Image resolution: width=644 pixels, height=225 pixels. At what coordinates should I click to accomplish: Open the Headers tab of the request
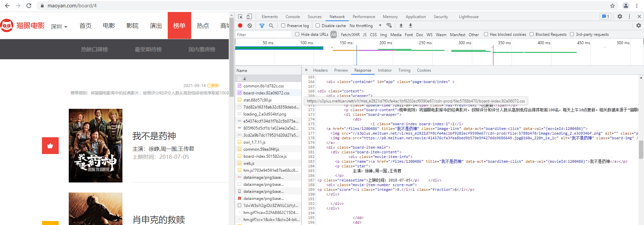(320, 70)
